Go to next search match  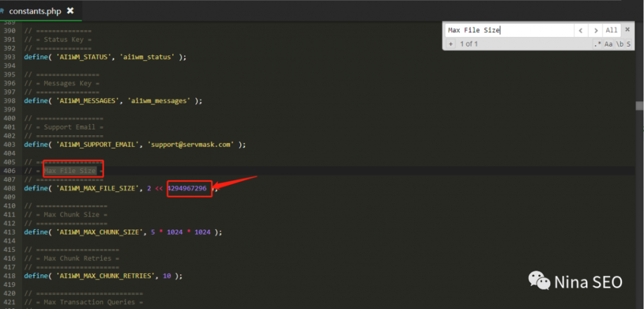click(x=595, y=30)
